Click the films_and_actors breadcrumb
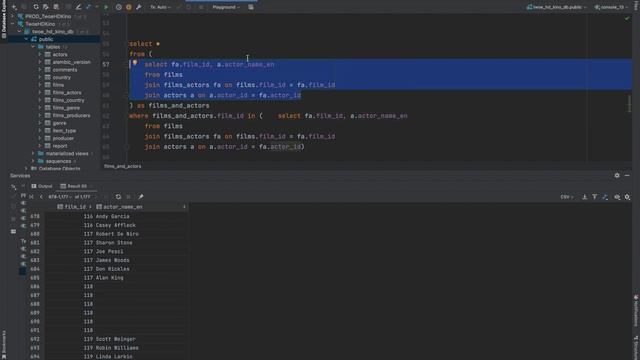This screenshot has width=640, height=360. 122,166
